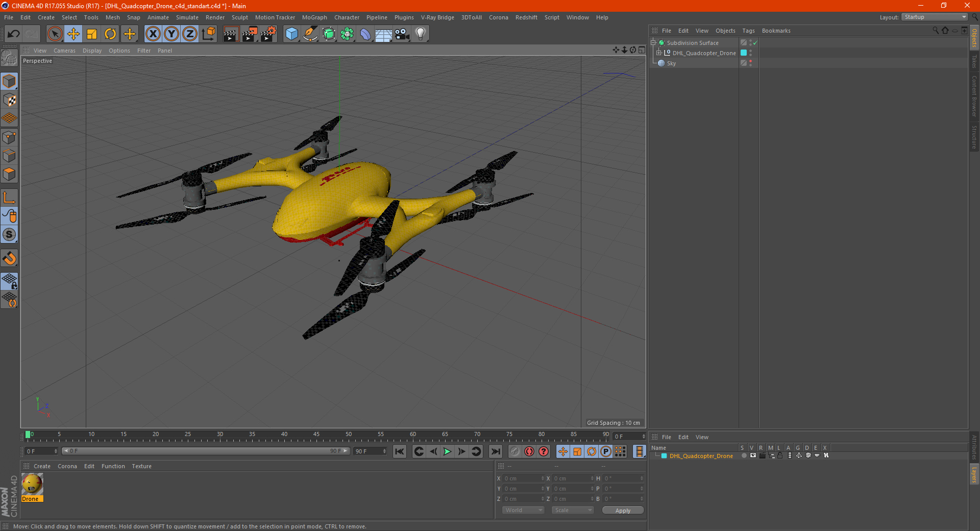
Task: Play the animation forward
Action: click(x=447, y=451)
